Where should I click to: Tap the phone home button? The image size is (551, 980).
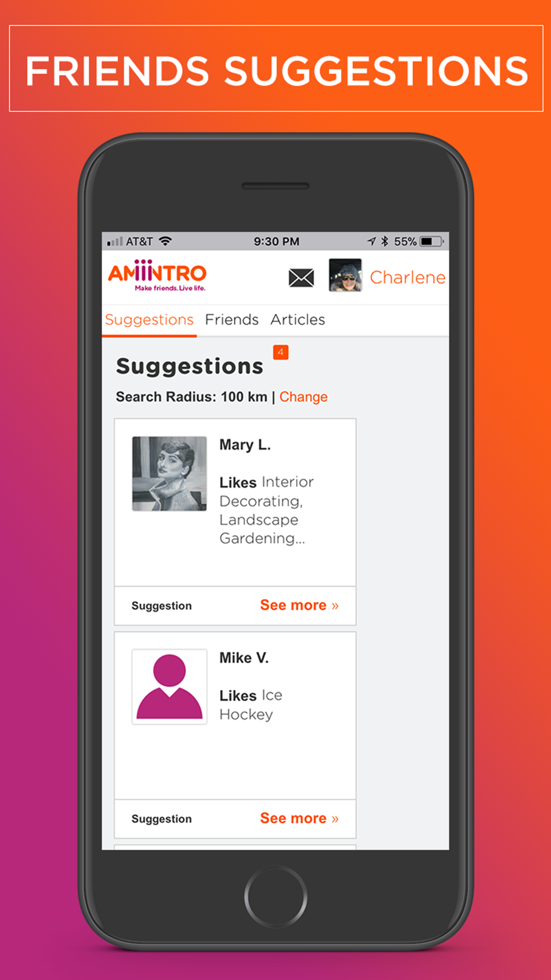click(275, 897)
